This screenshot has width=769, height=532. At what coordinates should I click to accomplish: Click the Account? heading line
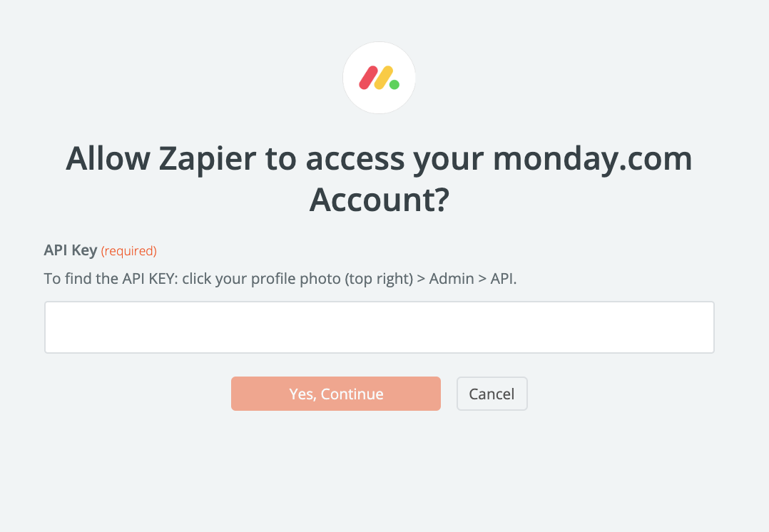coord(380,200)
